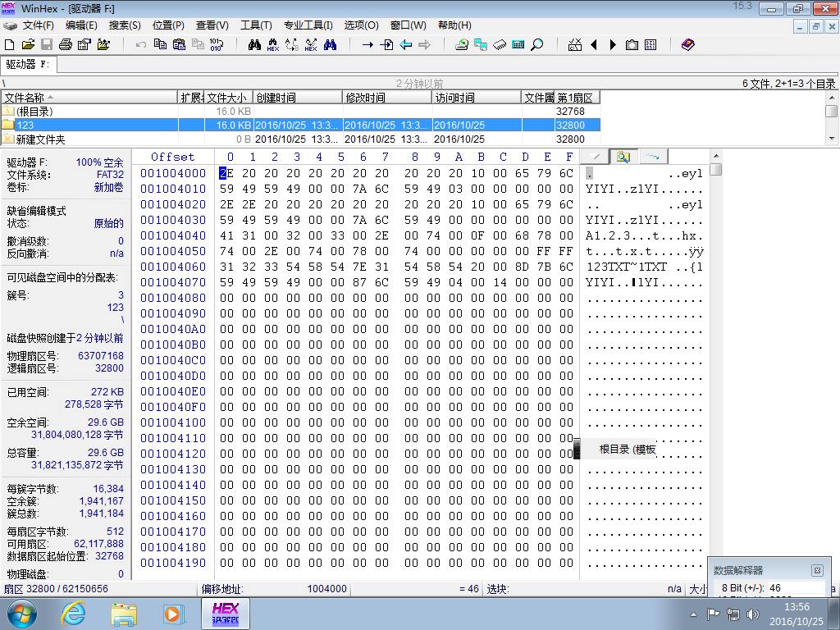Viewport: 840px width, 630px height.
Task: Open Windows Explorer from taskbar
Action: 124,614
